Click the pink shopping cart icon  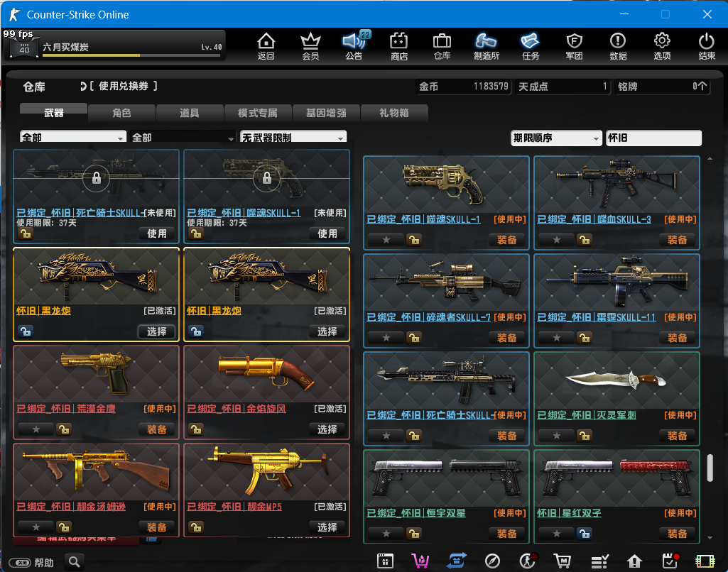click(x=420, y=561)
